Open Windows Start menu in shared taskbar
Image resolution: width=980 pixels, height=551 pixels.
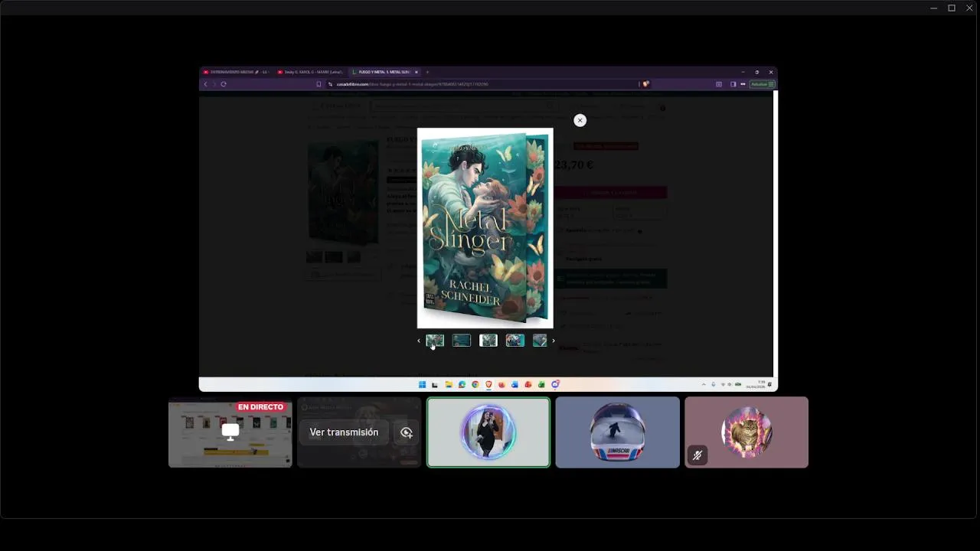[422, 384]
